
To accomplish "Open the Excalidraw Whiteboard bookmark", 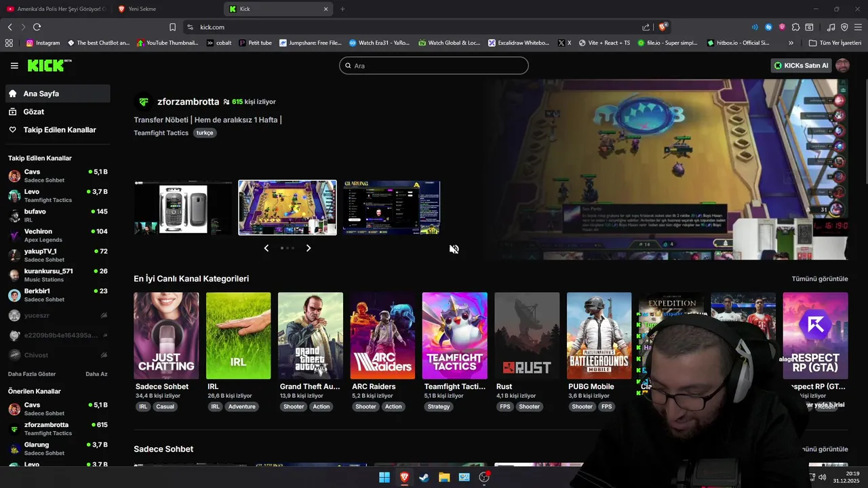I will [x=519, y=43].
